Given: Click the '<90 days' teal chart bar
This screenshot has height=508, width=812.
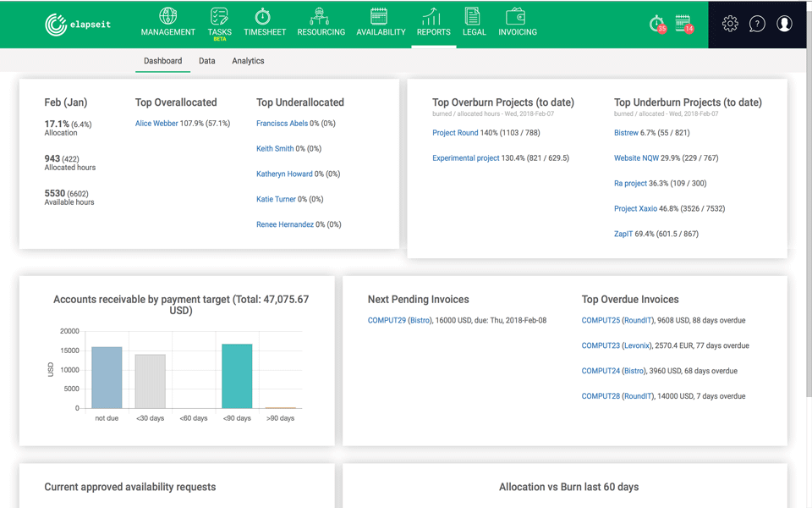Looking at the screenshot, I should coord(237,376).
